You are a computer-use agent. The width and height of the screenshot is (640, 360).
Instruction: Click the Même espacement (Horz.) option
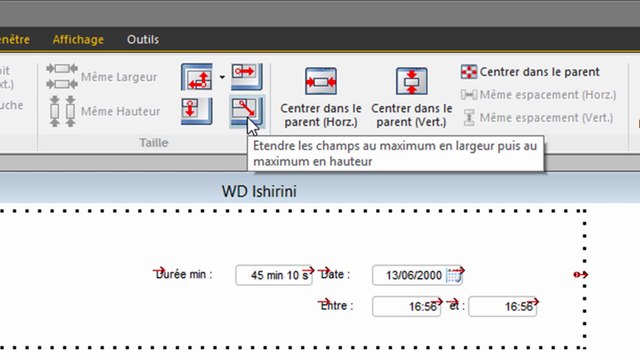538,95
